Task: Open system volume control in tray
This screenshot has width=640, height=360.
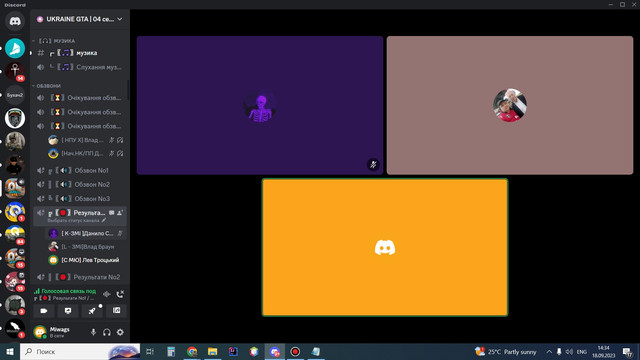Action: pos(569,351)
